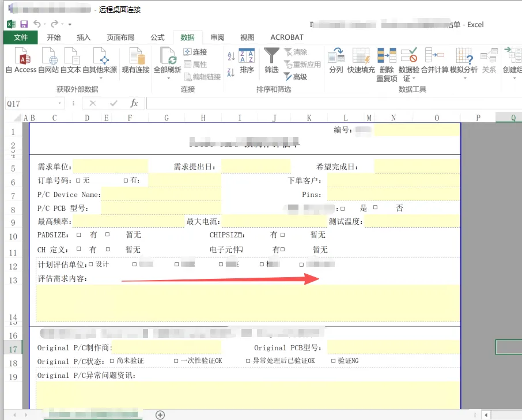Screen dimensions: 522x420
Task: Check the 一次性验证OK checkbox
Action: [x=176, y=361]
